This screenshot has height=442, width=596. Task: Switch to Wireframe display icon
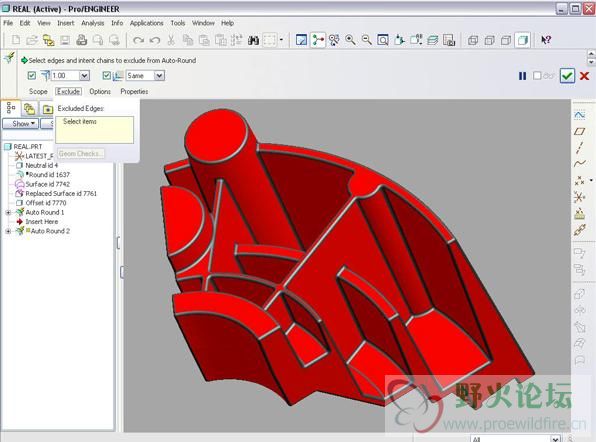pyautogui.click(x=473, y=40)
